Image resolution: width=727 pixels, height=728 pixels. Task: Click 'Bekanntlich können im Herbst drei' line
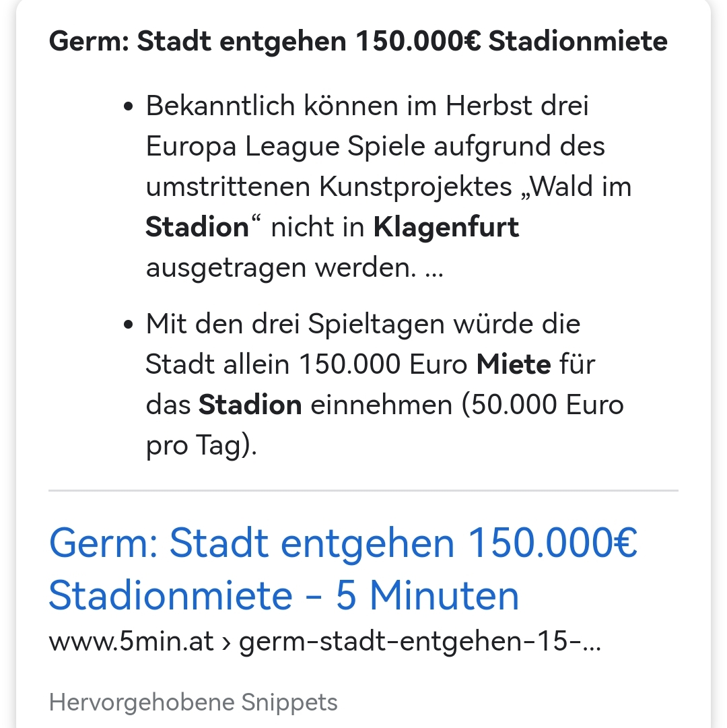point(367,106)
